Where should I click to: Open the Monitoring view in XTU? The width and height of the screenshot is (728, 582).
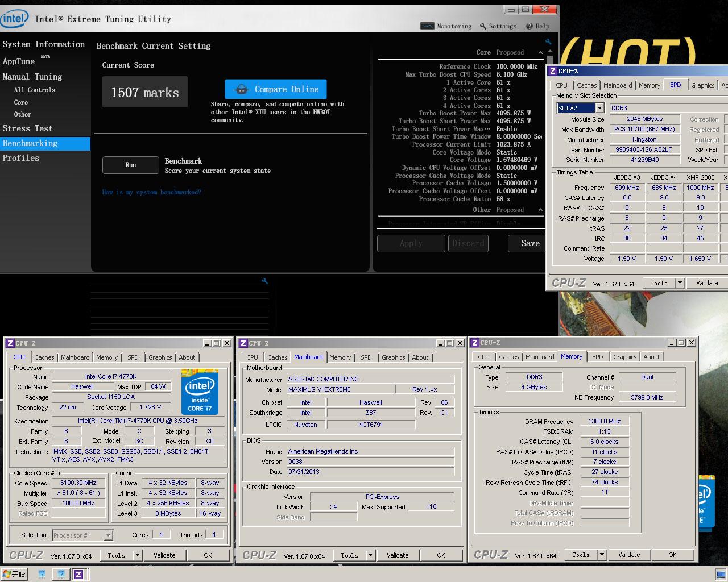pos(446,26)
